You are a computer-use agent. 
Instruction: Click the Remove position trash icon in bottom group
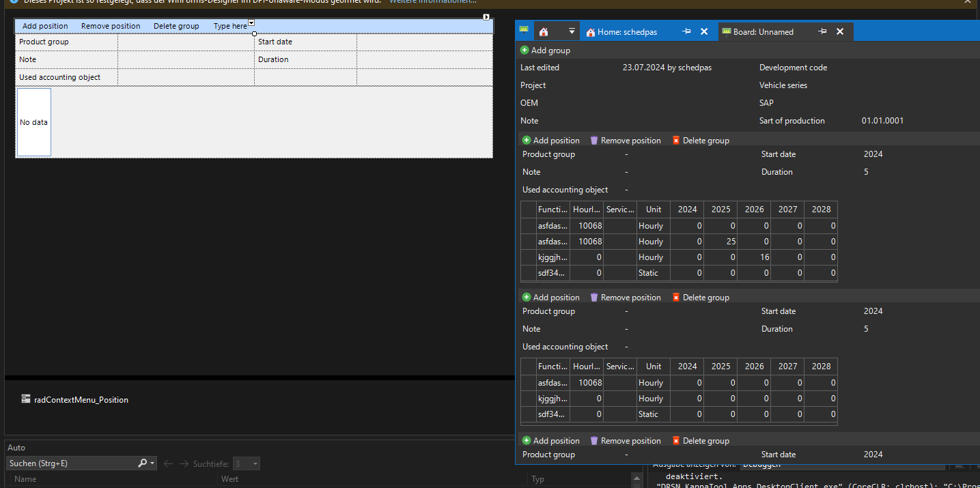[594, 440]
